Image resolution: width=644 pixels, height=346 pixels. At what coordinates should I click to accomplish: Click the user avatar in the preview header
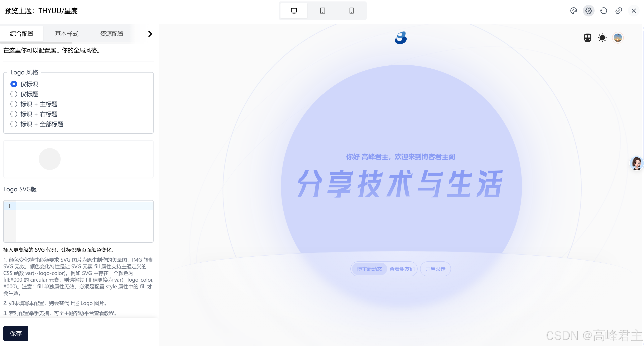(617, 38)
